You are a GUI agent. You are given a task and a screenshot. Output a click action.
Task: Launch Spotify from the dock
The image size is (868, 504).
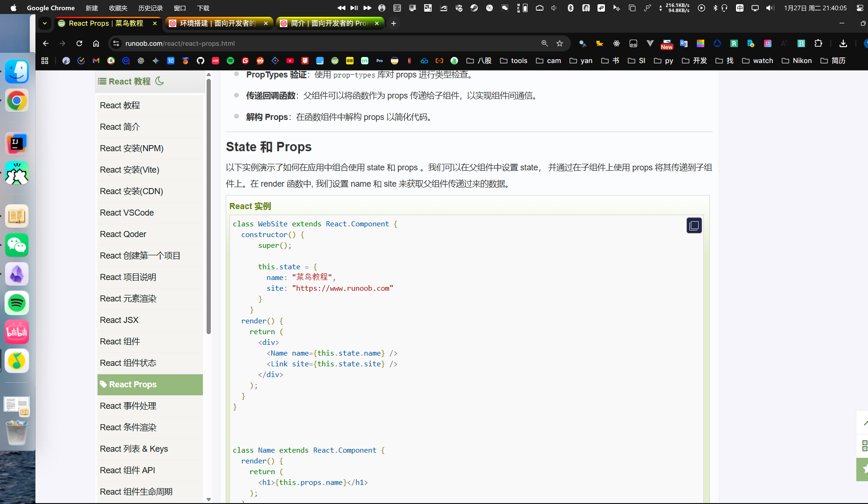17,303
